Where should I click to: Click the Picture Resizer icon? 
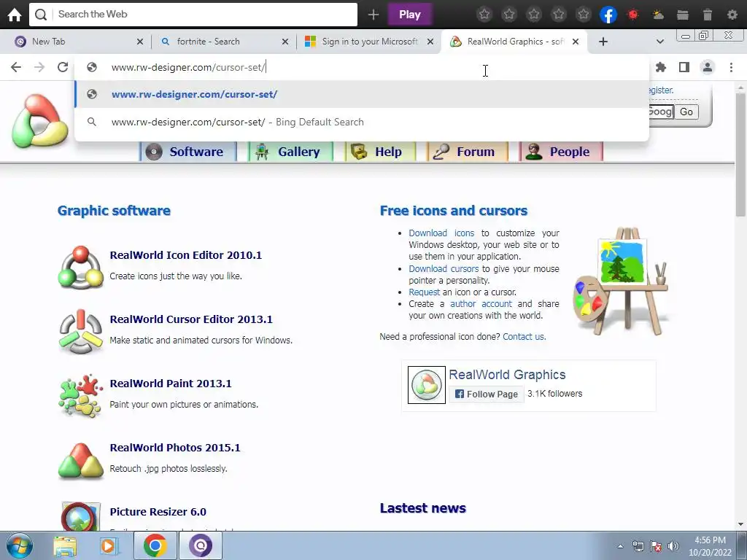coord(81,516)
